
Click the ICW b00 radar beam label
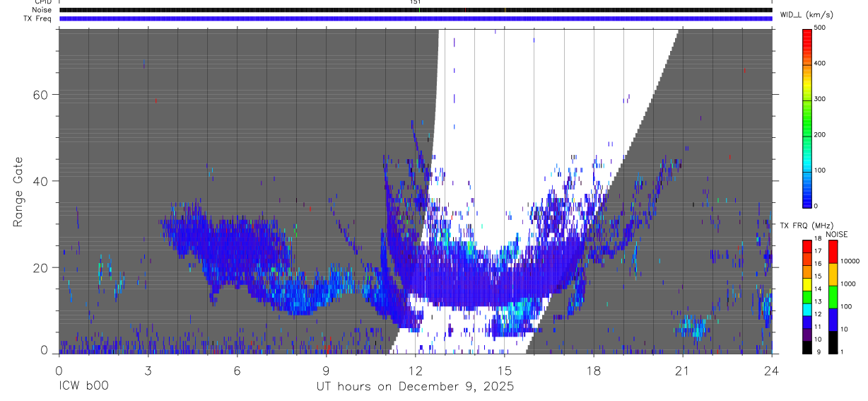tap(83, 387)
